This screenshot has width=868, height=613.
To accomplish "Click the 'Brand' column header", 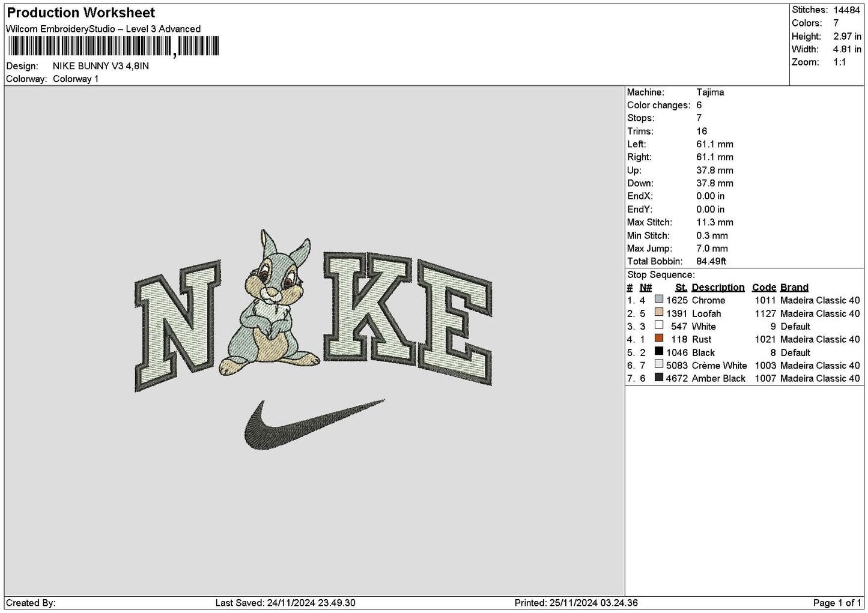I will click(794, 288).
